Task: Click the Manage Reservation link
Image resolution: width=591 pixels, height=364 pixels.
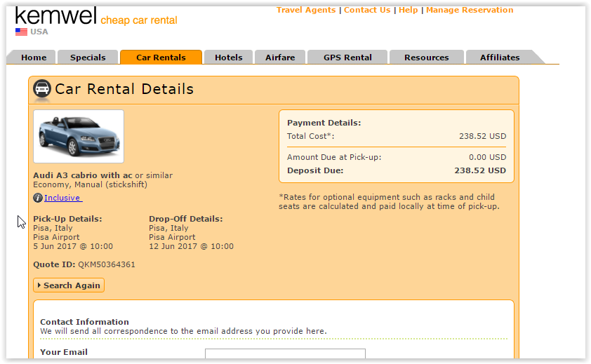Action: point(470,11)
